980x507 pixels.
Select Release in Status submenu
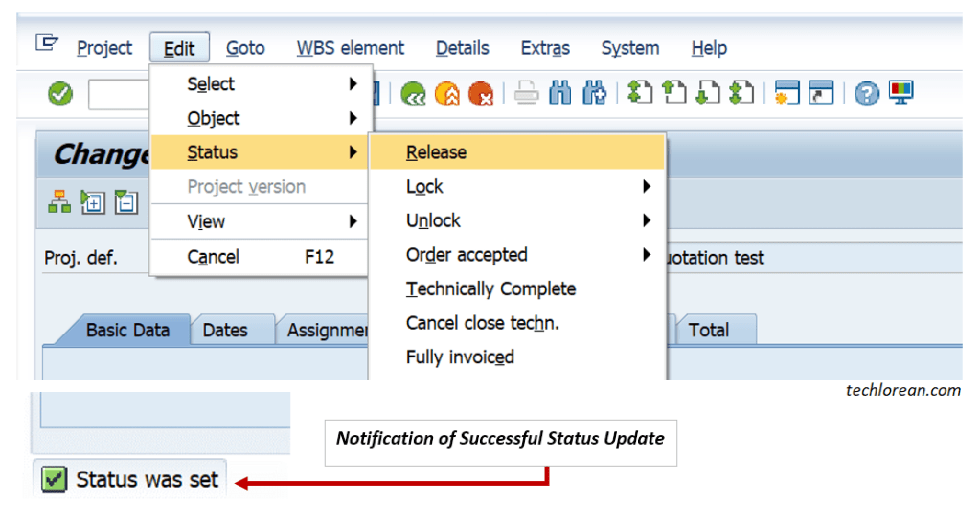[517, 152]
